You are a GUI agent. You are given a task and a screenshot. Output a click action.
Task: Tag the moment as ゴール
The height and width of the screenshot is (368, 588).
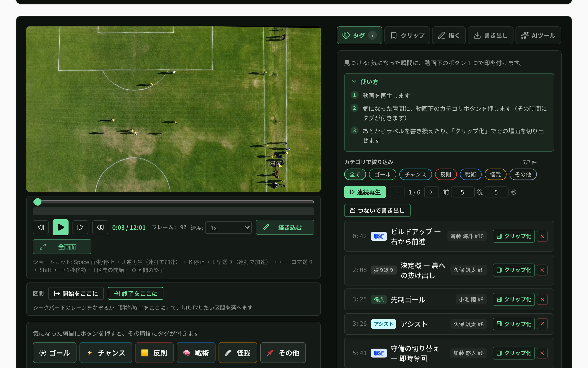55,353
